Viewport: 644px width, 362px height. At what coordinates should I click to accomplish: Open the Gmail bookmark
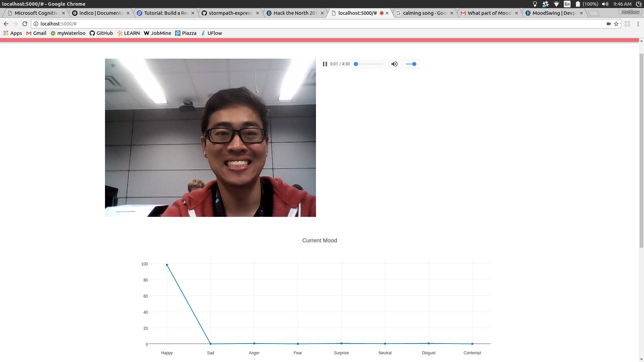pos(36,33)
